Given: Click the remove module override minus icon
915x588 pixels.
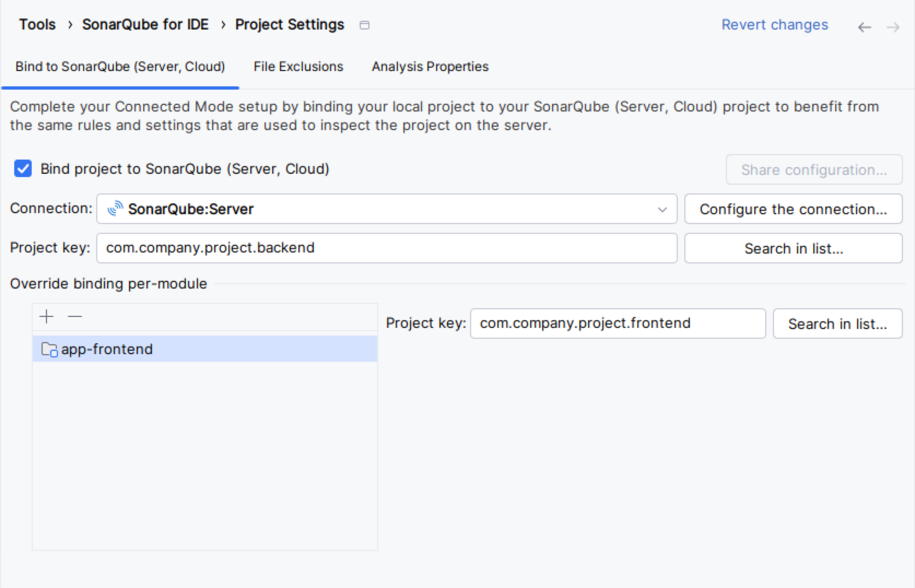Looking at the screenshot, I should tap(75, 316).
